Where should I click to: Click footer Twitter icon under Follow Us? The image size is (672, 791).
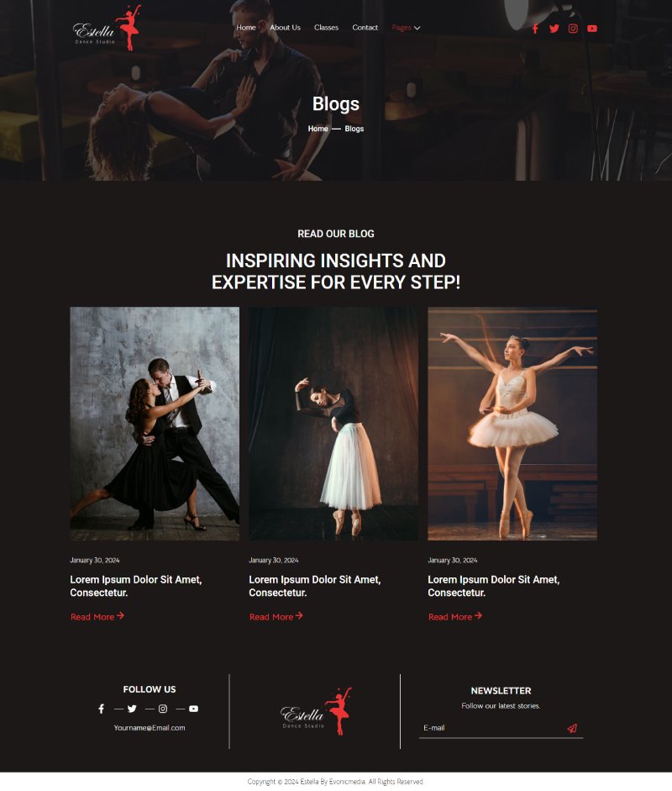[x=132, y=709]
